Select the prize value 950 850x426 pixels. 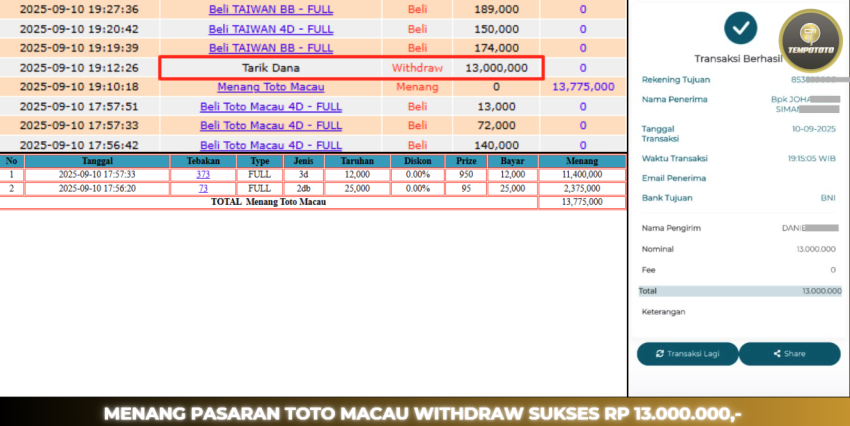click(x=466, y=175)
